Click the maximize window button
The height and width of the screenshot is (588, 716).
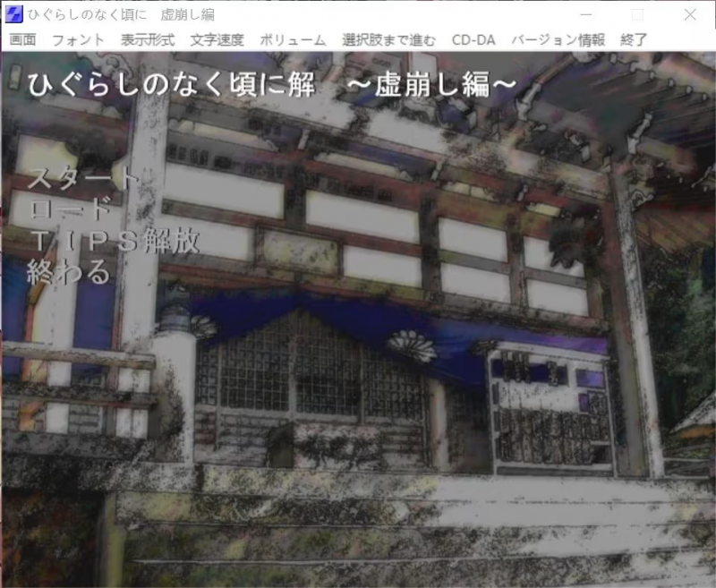click(x=637, y=15)
